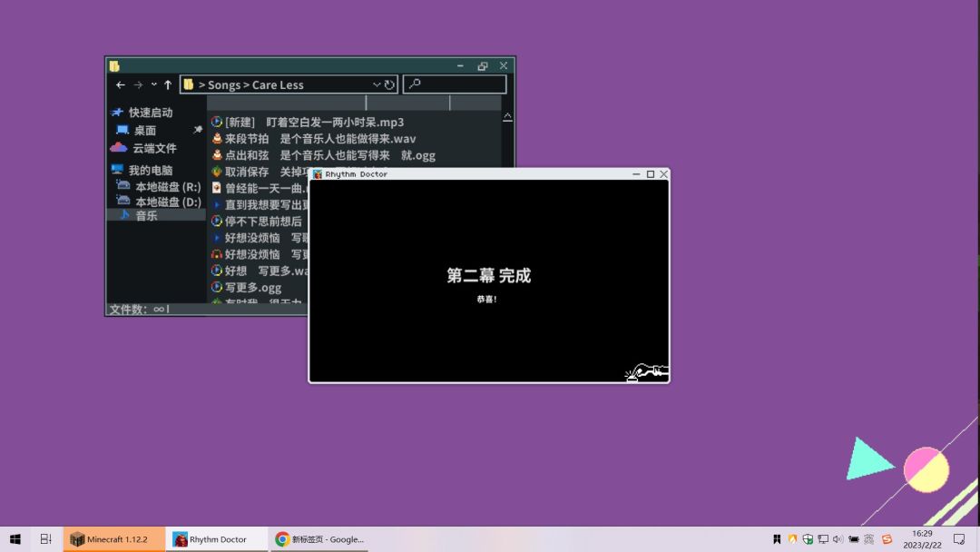
Task: Click the 文件数 status bar text
Action: [x=140, y=309]
